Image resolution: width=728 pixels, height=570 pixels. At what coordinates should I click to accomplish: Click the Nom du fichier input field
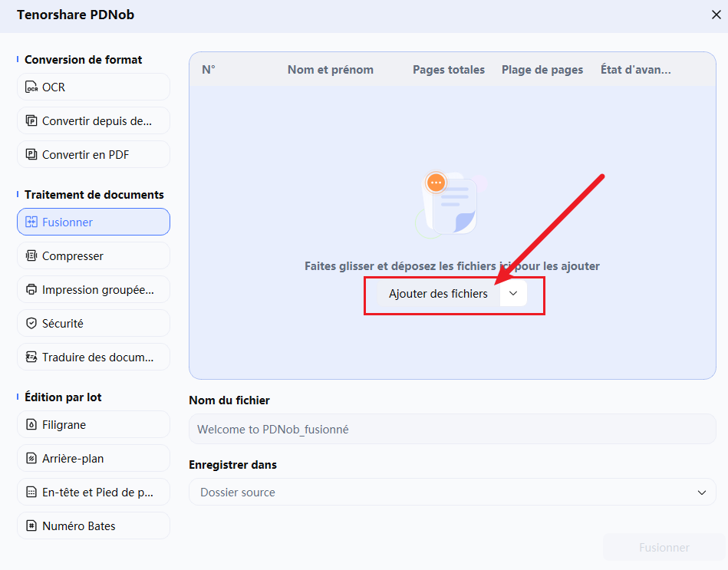(x=452, y=430)
